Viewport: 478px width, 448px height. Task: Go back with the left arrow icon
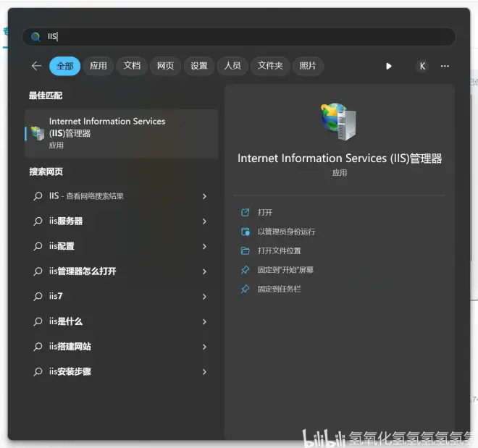37,66
